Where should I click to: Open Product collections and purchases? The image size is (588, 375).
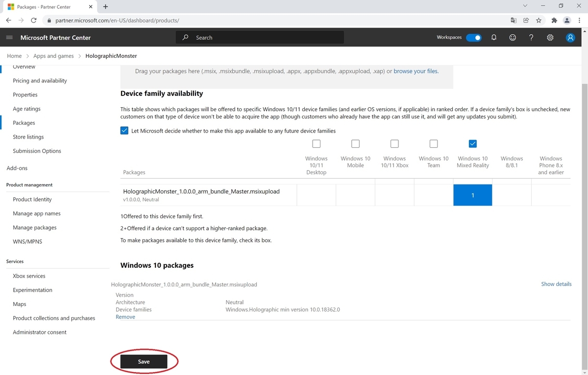click(x=54, y=318)
